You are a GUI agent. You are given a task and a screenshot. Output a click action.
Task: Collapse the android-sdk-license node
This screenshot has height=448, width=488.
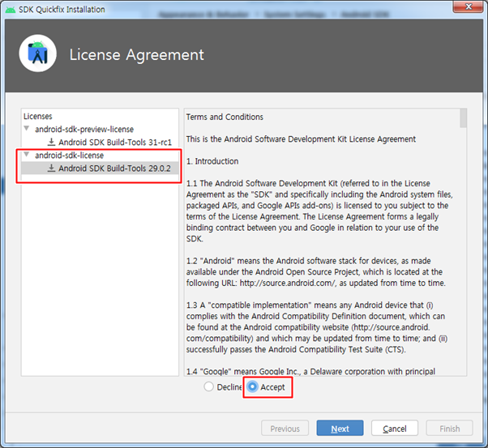pyautogui.click(x=27, y=155)
